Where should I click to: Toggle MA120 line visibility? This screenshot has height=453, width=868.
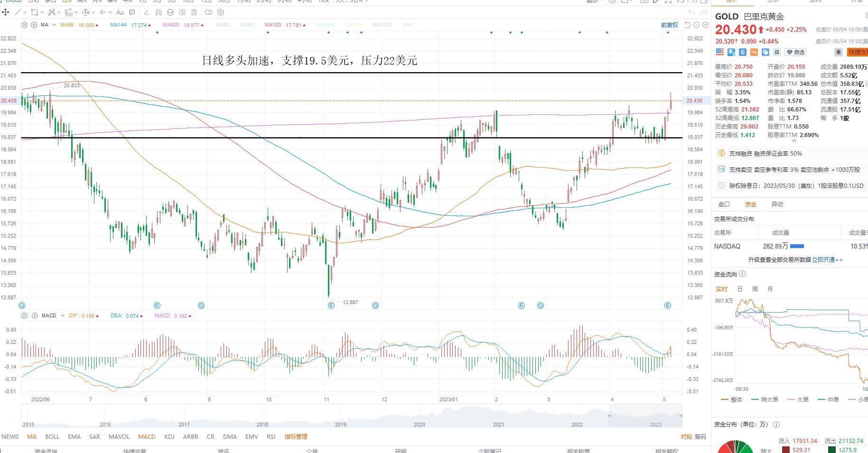285,25
